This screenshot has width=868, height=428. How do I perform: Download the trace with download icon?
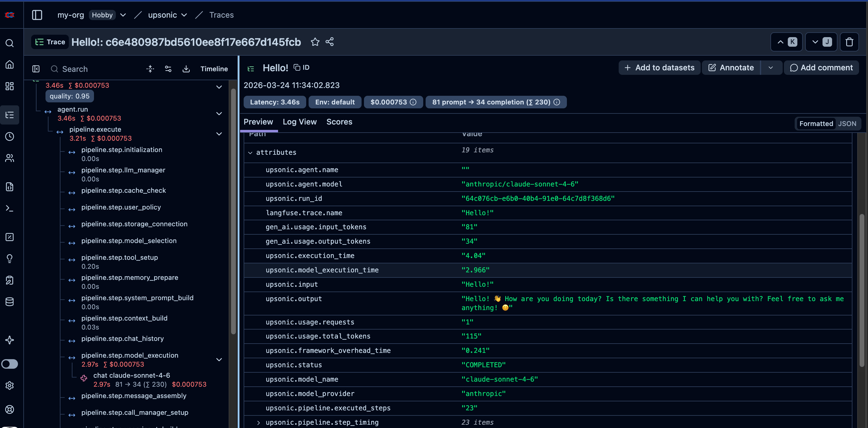point(186,69)
